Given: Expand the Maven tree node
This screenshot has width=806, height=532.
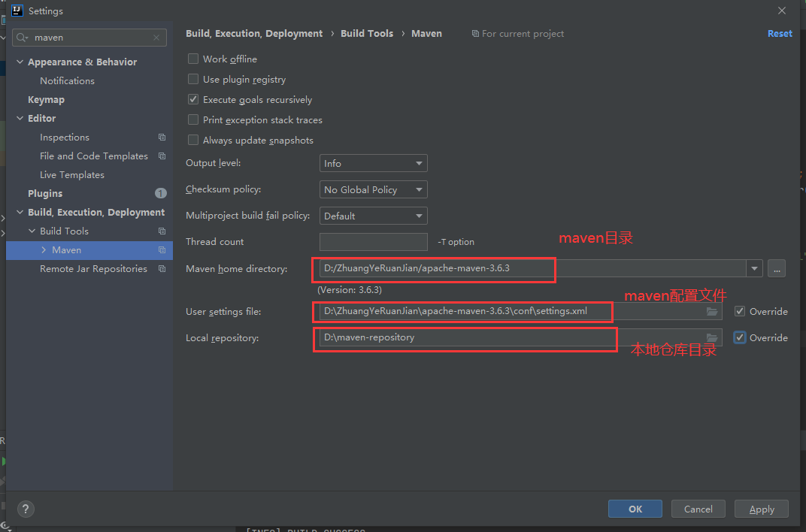Looking at the screenshot, I should coord(44,250).
